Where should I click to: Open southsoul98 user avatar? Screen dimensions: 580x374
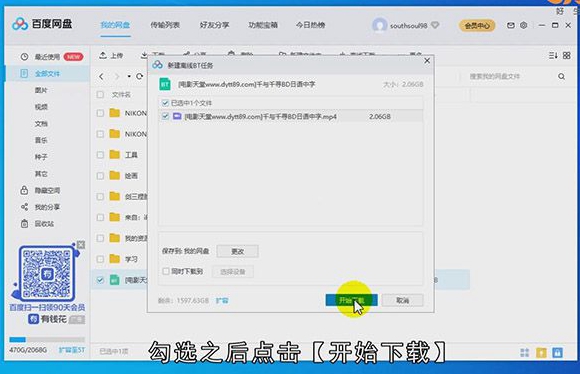[380, 25]
